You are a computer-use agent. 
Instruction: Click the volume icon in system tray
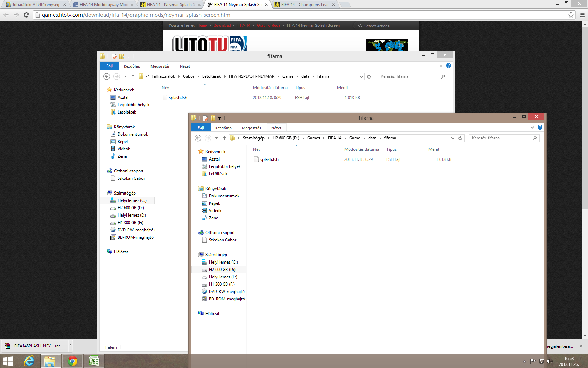tap(549, 361)
